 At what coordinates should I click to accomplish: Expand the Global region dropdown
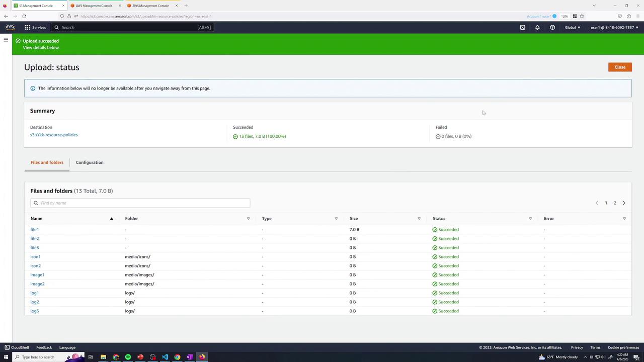(x=573, y=27)
